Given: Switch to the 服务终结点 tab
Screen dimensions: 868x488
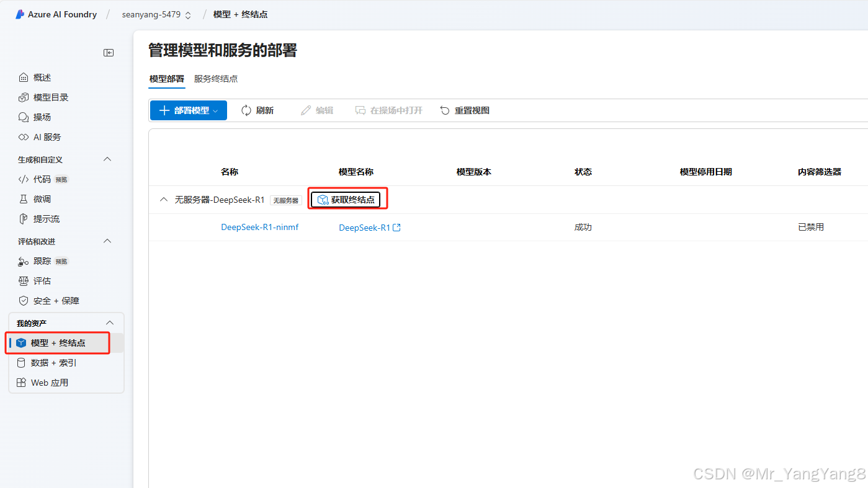Looking at the screenshot, I should [216, 79].
